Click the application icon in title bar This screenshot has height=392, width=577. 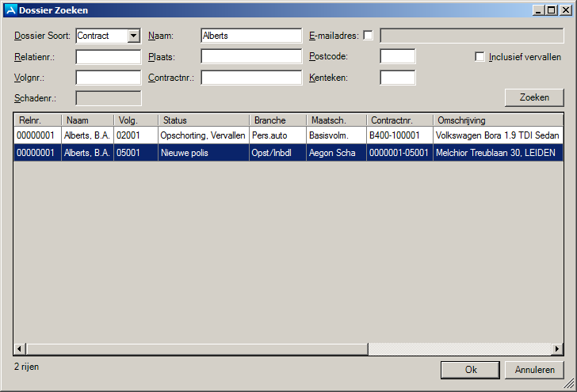10,10
